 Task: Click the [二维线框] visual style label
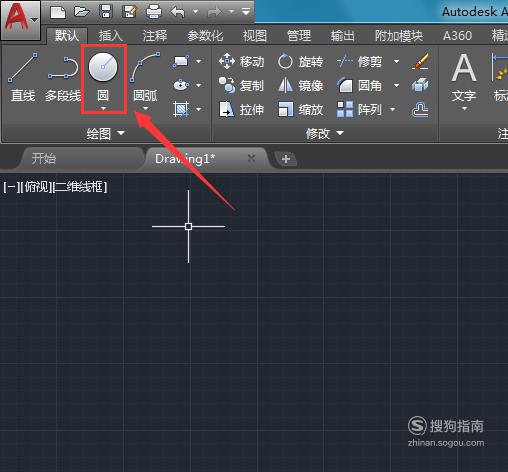80,187
